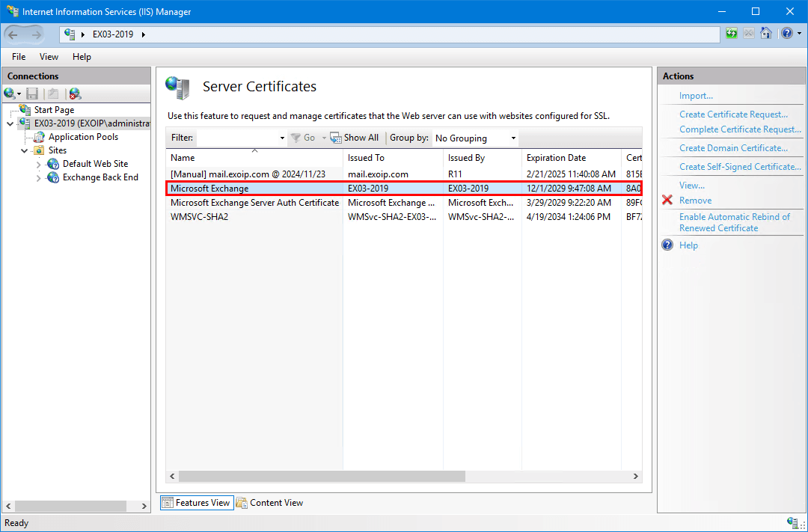This screenshot has height=532, width=808.
Task: Click Create Domain Certificate... link
Action: click(733, 148)
